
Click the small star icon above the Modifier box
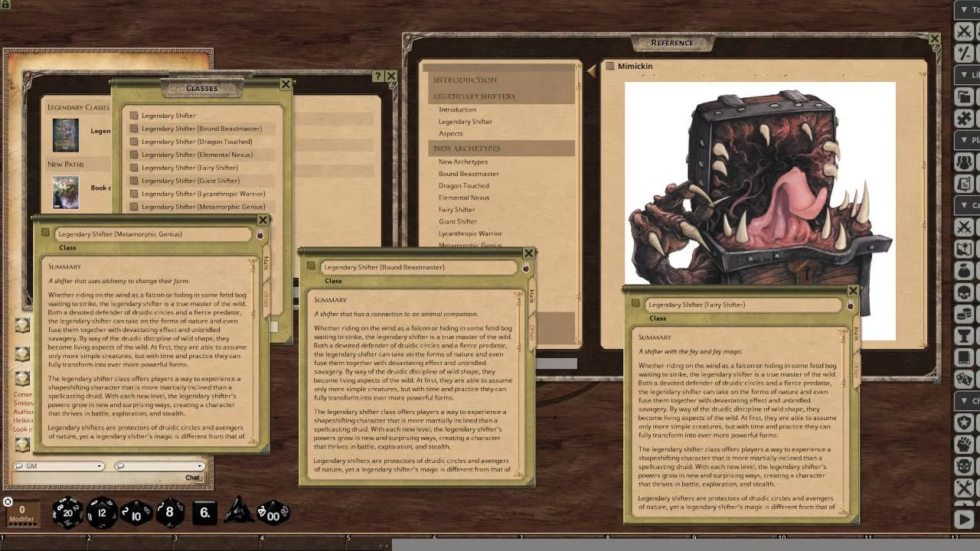click(x=8, y=502)
